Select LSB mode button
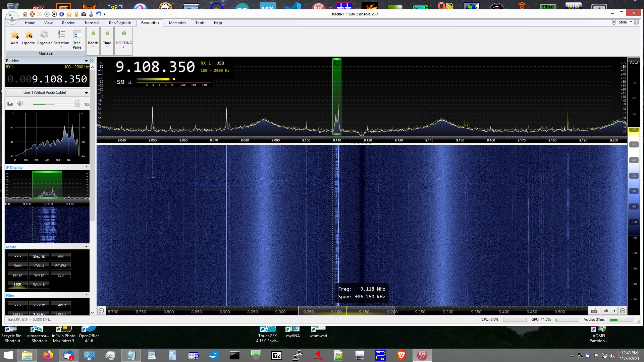This screenshot has width=644, height=362. pyautogui.click(x=60, y=275)
